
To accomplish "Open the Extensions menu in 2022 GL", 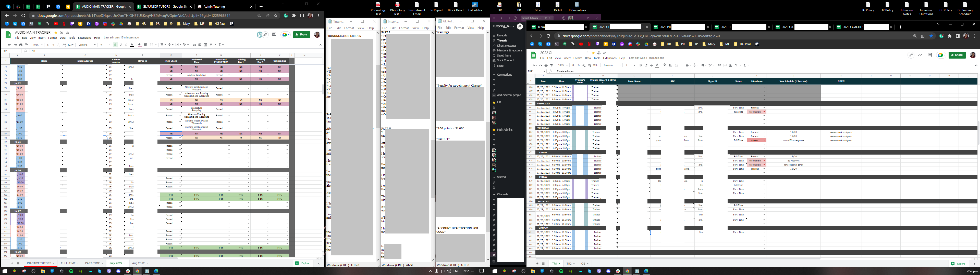I will 610,58.
